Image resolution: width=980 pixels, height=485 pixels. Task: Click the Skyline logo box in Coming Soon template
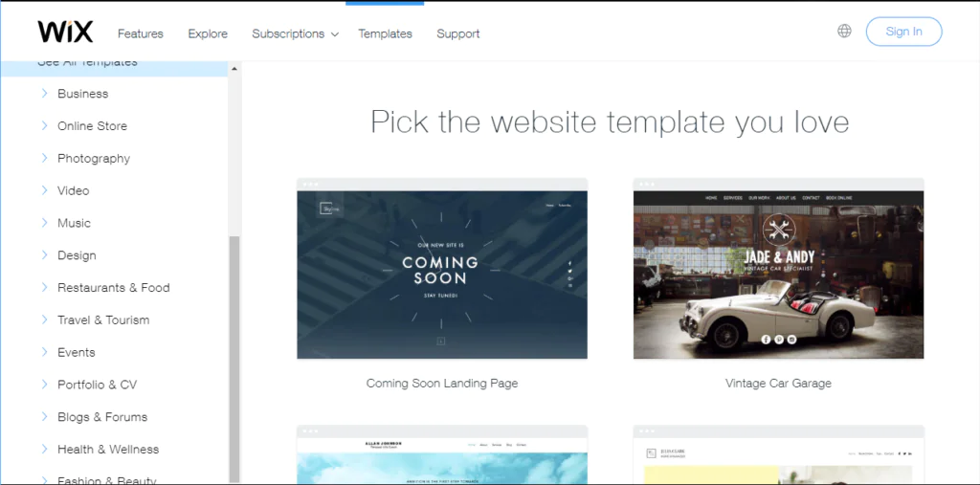325,209
